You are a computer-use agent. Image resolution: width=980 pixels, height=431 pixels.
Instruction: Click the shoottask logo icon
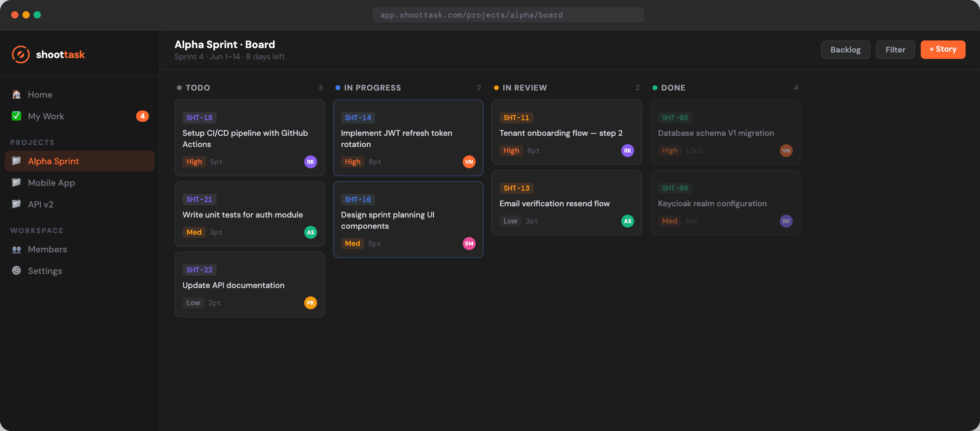tap(20, 54)
